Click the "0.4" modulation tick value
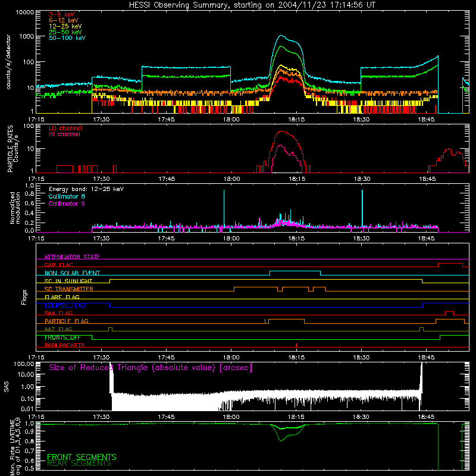The height and width of the screenshot is (476, 476). (x=29, y=213)
